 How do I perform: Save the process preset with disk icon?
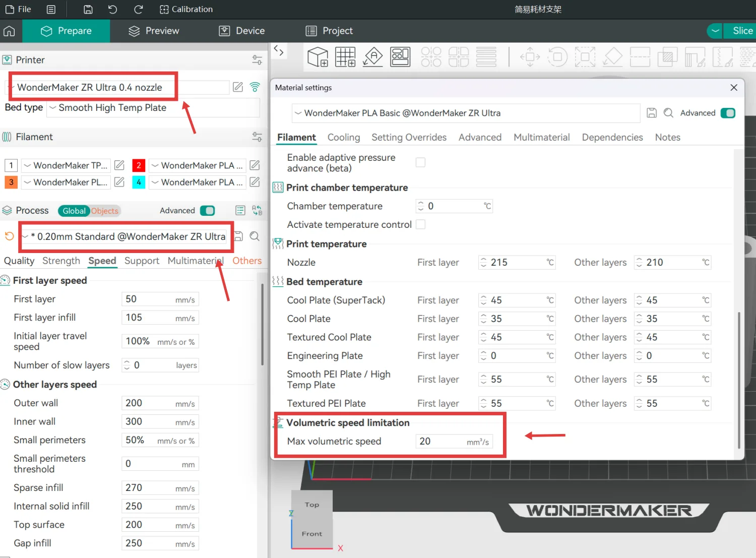click(239, 236)
